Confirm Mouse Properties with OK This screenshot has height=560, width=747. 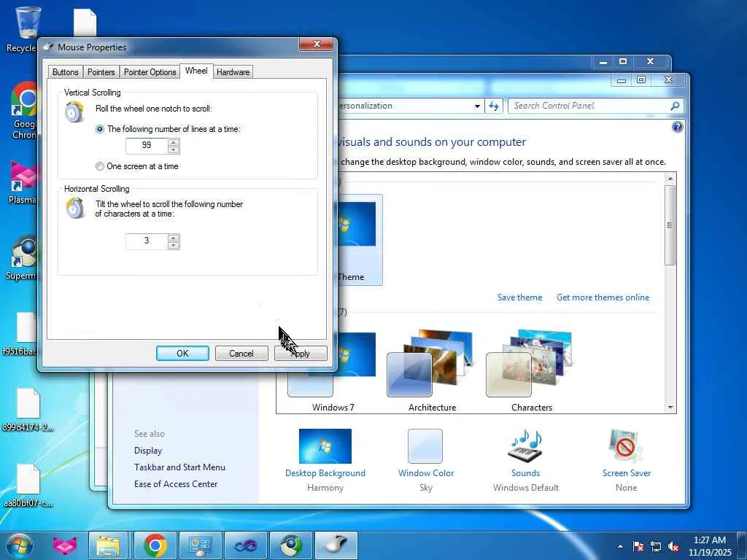182,354
